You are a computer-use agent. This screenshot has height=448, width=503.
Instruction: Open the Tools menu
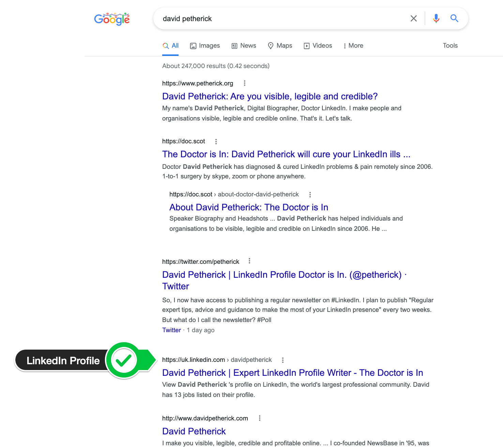[x=450, y=46]
